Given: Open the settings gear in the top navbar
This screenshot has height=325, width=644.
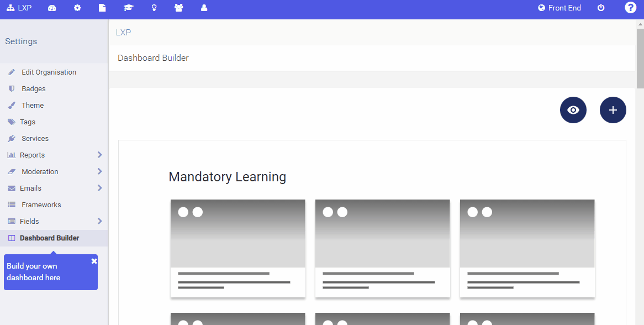Looking at the screenshot, I should [77, 8].
